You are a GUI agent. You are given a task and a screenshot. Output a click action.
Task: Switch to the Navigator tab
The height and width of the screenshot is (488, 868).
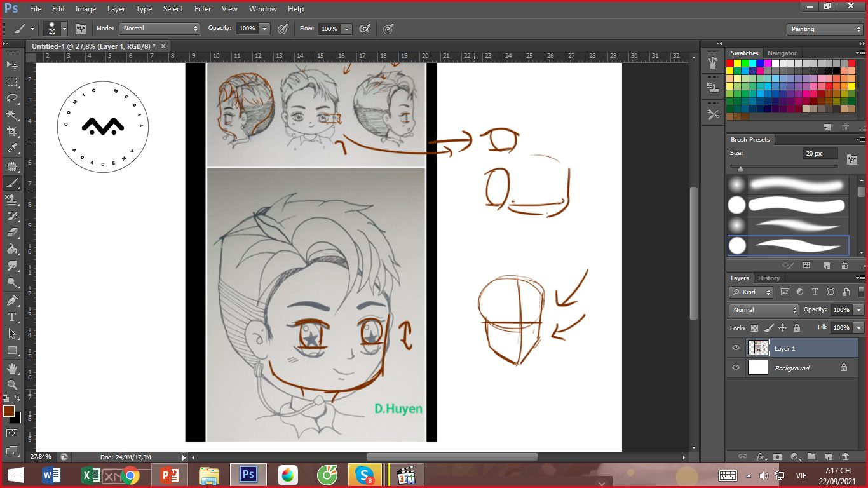pyautogui.click(x=782, y=53)
